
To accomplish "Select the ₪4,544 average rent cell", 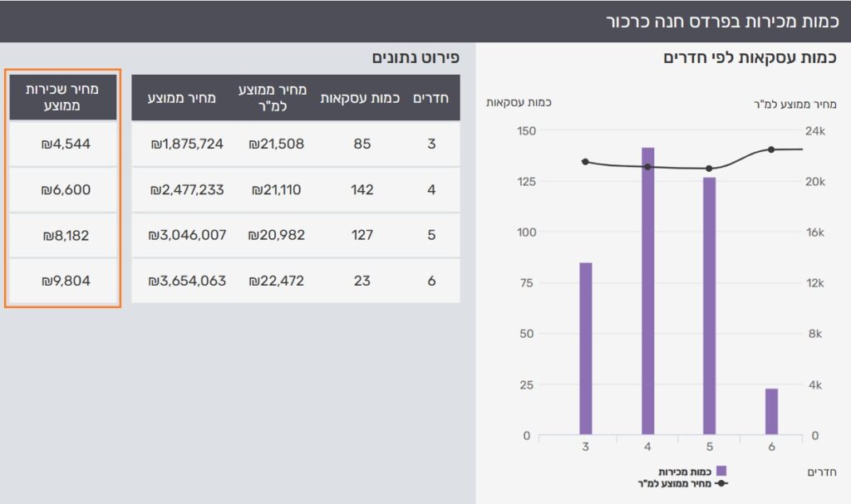I will click(x=66, y=144).
